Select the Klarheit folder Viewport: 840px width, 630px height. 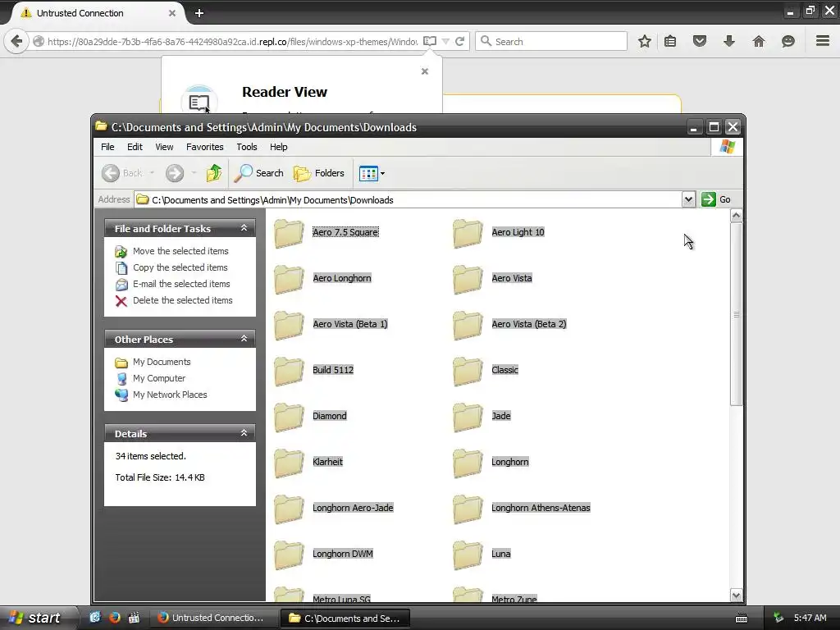click(308, 463)
